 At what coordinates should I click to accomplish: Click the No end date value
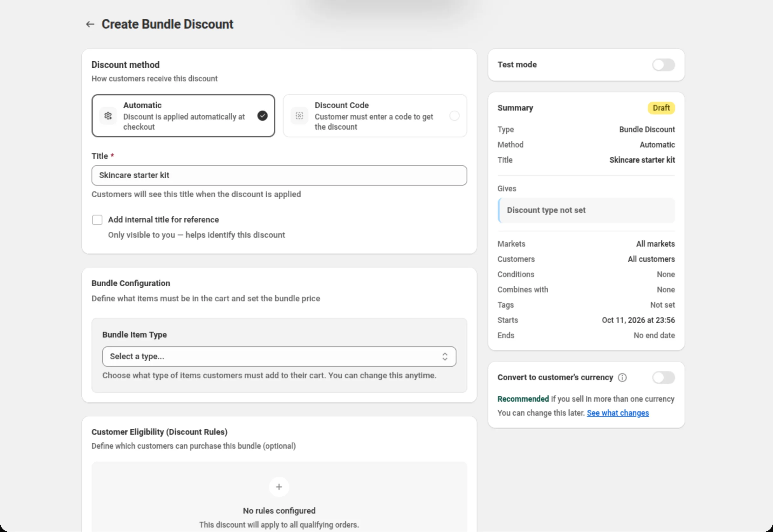pyautogui.click(x=654, y=335)
